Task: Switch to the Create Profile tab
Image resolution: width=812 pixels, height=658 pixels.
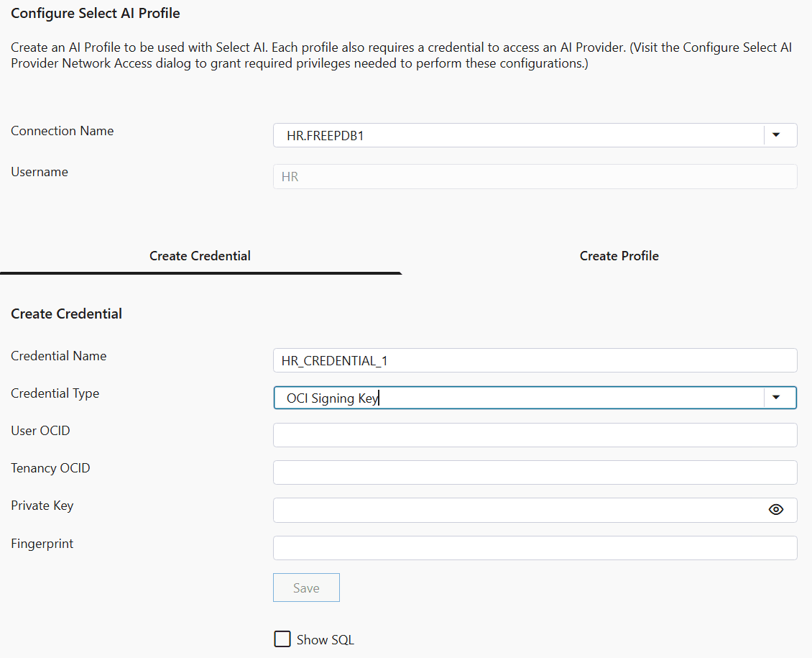Action: (x=619, y=255)
